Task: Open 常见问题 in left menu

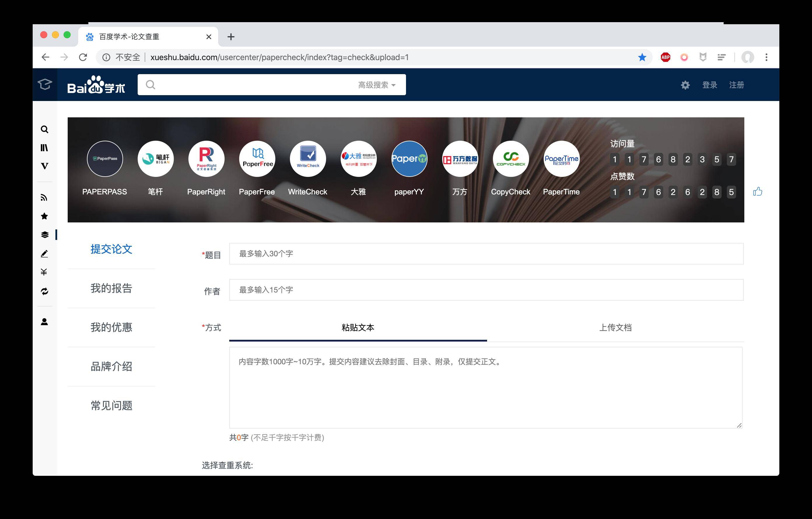Action: (111, 406)
